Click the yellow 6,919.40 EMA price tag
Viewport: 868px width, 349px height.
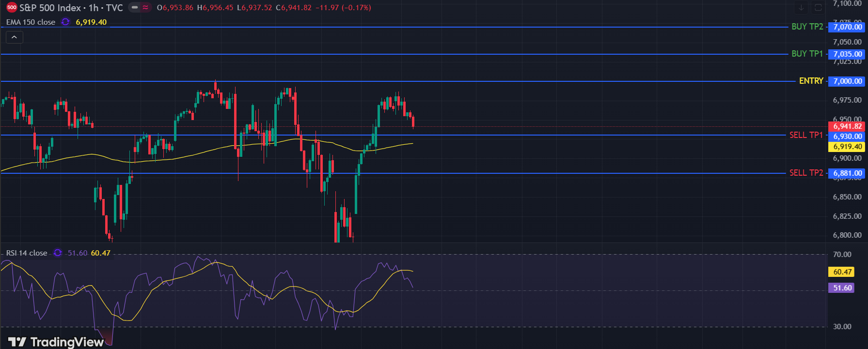pos(847,147)
